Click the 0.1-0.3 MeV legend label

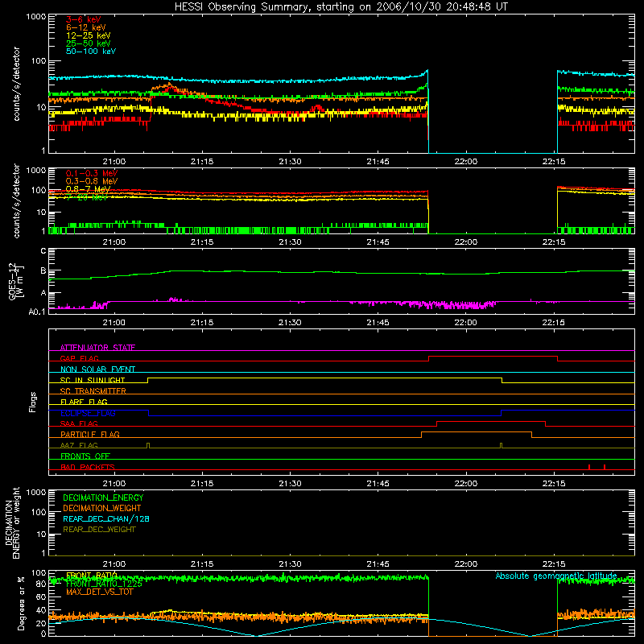(92, 173)
